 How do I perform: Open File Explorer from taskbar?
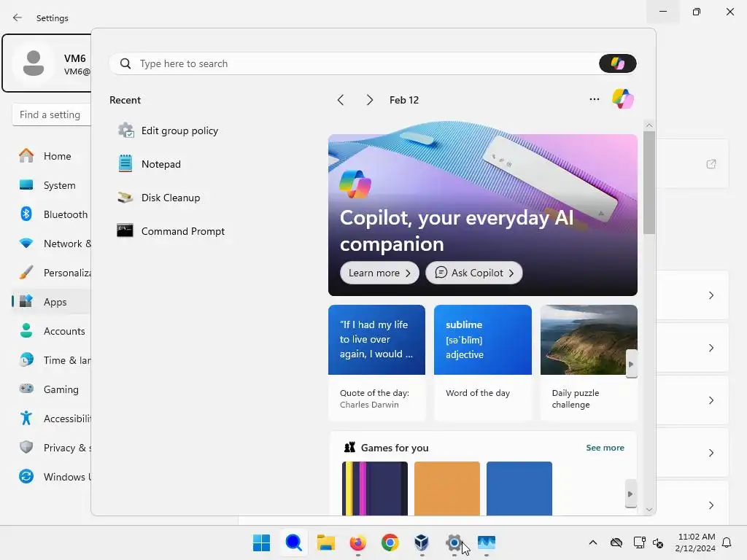(326, 542)
